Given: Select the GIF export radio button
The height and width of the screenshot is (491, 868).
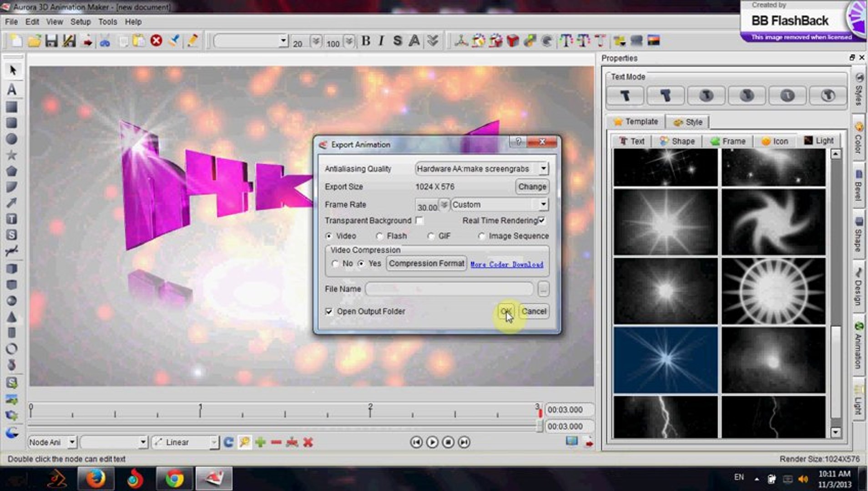Looking at the screenshot, I should [x=431, y=236].
